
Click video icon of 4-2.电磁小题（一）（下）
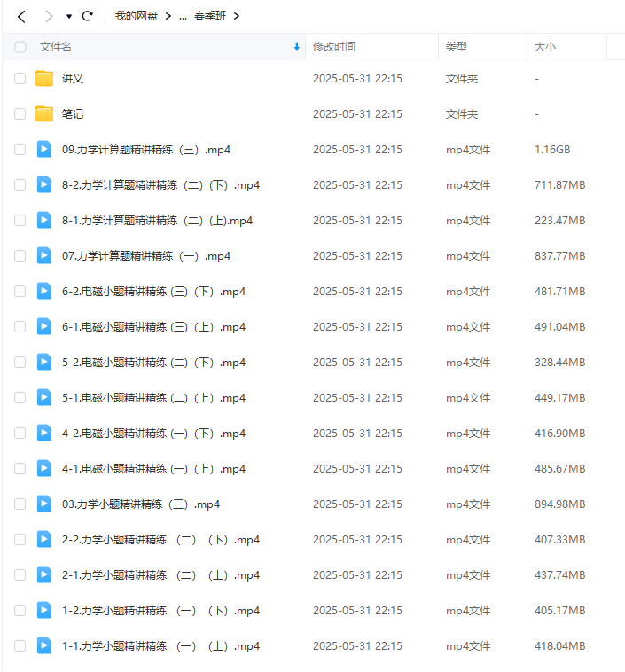pos(44,433)
